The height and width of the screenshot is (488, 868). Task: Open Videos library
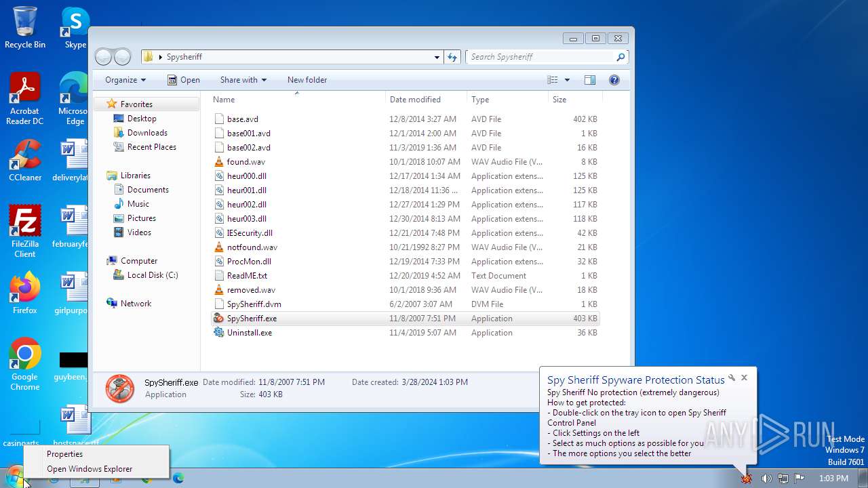click(139, 232)
